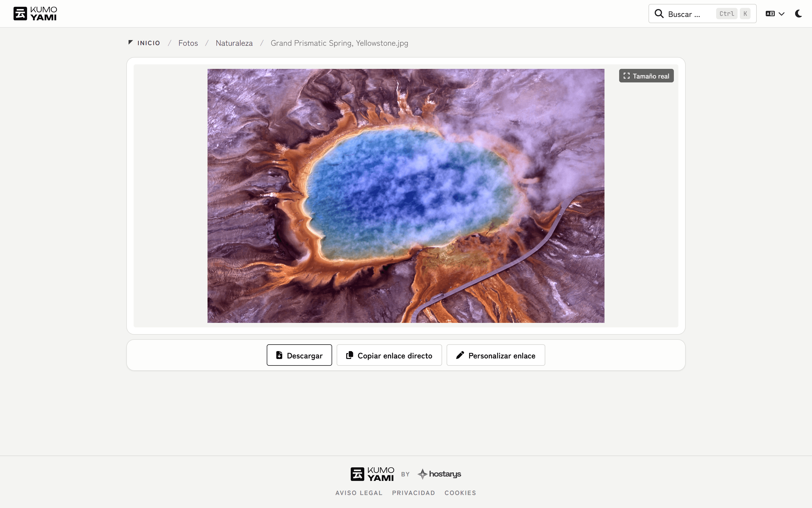Click the Grand Prismatic Spring photo preview

pyautogui.click(x=406, y=196)
